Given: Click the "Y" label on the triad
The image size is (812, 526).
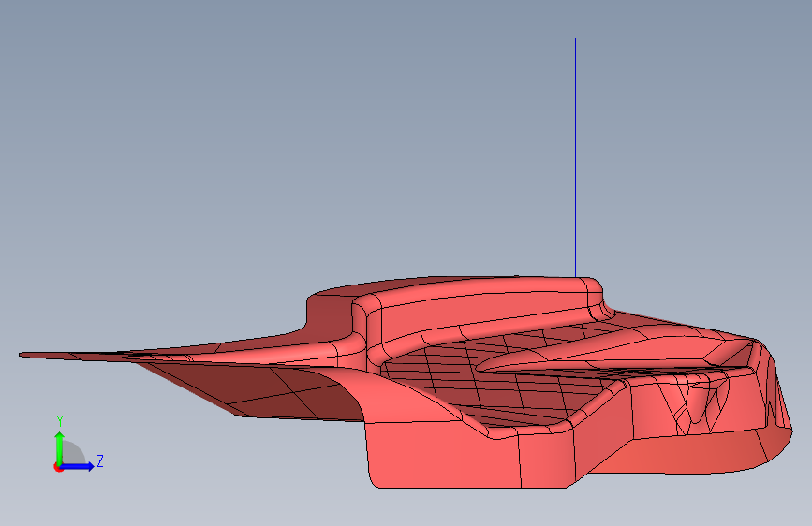Looking at the screenshot, I should tap(60, 421).
